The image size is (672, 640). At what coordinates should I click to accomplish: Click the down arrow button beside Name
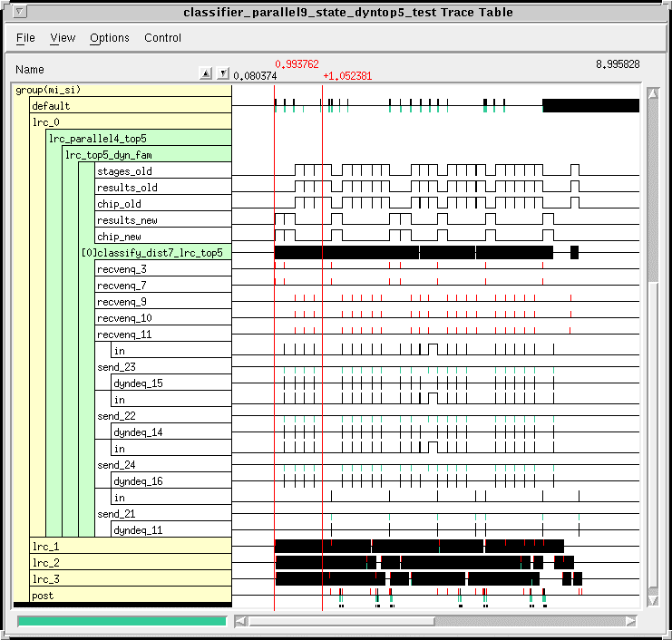coord(223,73)
